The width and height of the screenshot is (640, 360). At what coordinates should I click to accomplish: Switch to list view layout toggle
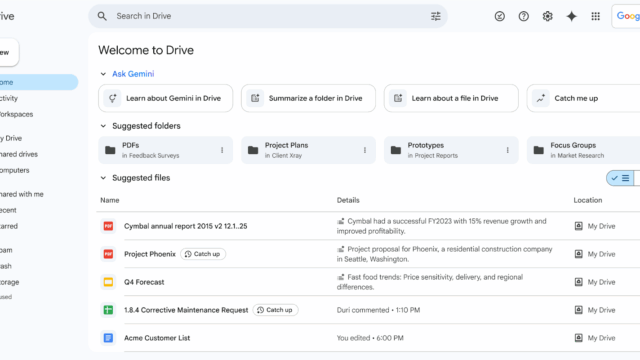pyautogui.click(x=620, y=178)
